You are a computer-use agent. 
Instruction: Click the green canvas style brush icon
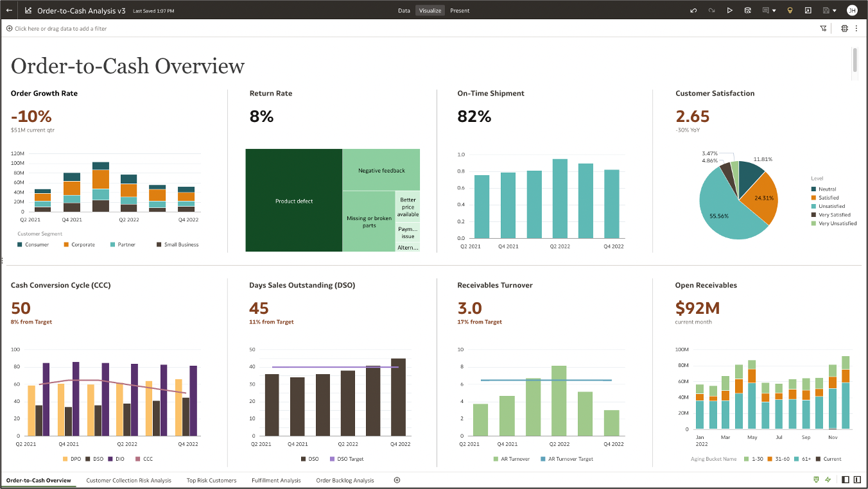coord(816,480)
